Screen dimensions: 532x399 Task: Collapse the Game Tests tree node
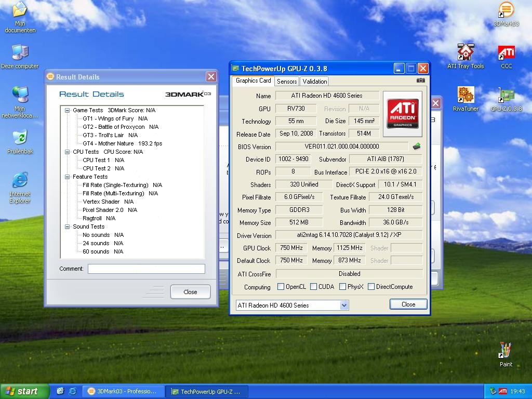pos(68,110)
